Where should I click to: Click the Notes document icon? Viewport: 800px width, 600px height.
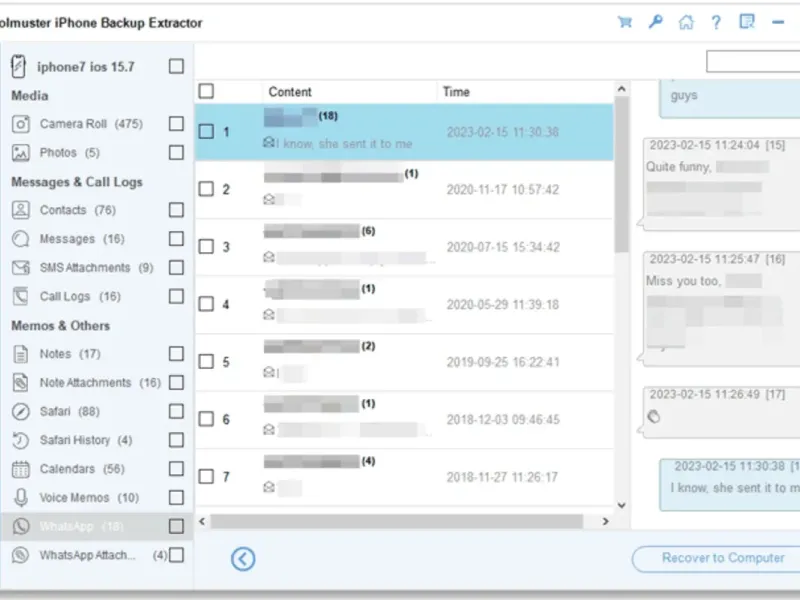point(20,354)
